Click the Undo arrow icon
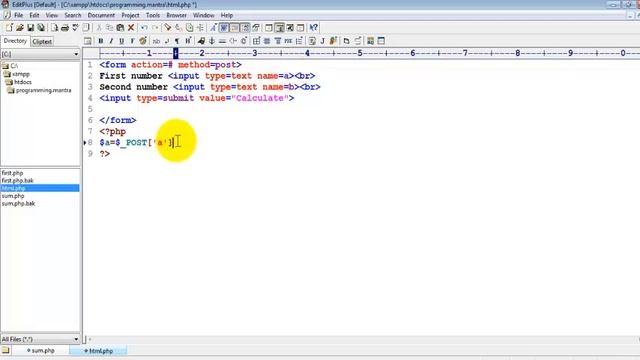Viewport: 640px width, 360px height. pyautogui.click(x=144, y=28)
